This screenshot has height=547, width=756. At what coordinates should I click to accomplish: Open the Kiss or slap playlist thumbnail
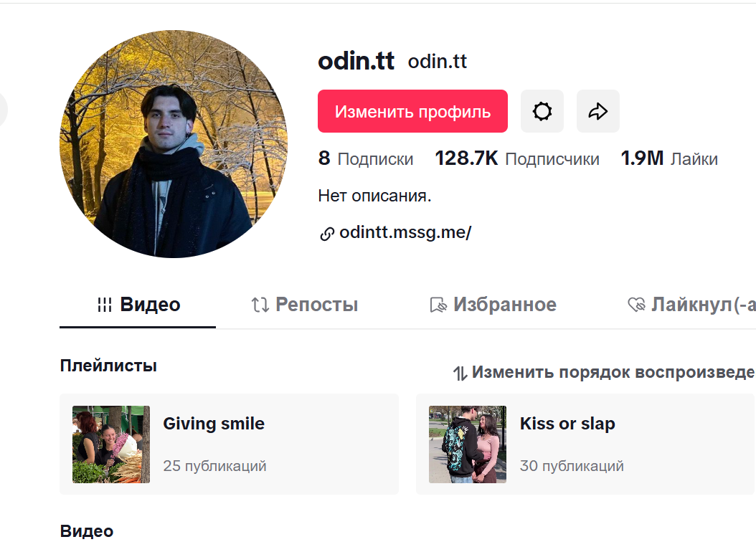pyautogui.click(x=467, y=444)
